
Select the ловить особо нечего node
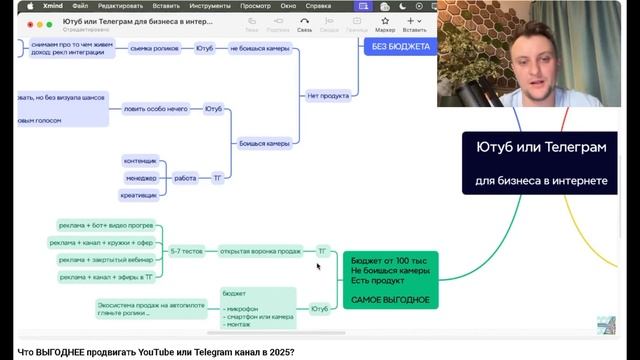tap(156, 109)
